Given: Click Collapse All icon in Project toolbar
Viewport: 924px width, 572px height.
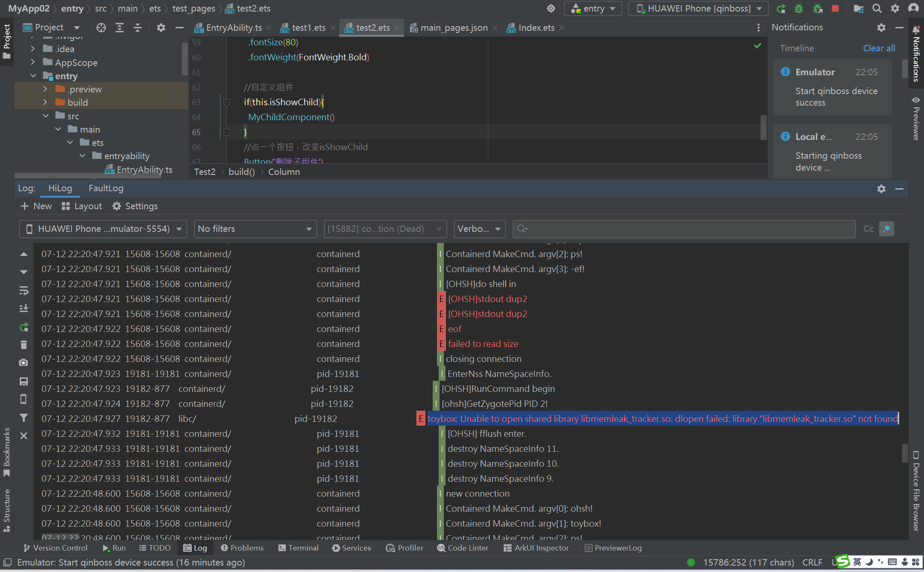Looking at the screenshot, I should coord(137,28).
